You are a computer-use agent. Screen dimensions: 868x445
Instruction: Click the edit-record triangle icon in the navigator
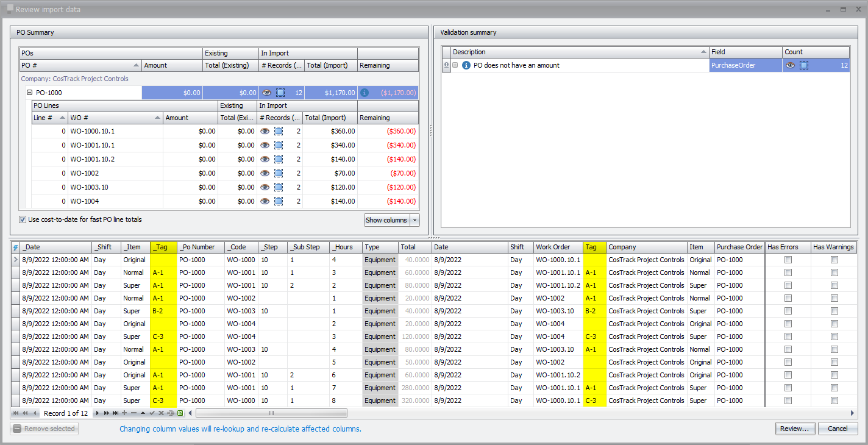coord(143,413)
